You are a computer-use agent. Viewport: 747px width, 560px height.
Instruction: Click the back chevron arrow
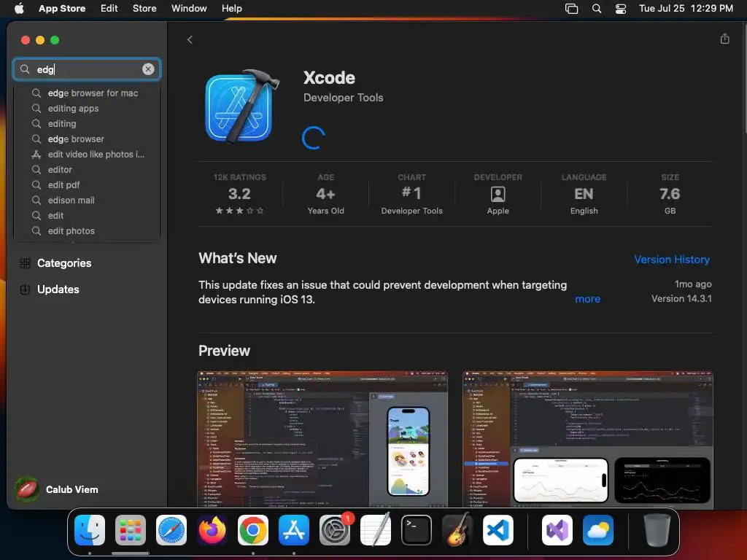point(190,39)
